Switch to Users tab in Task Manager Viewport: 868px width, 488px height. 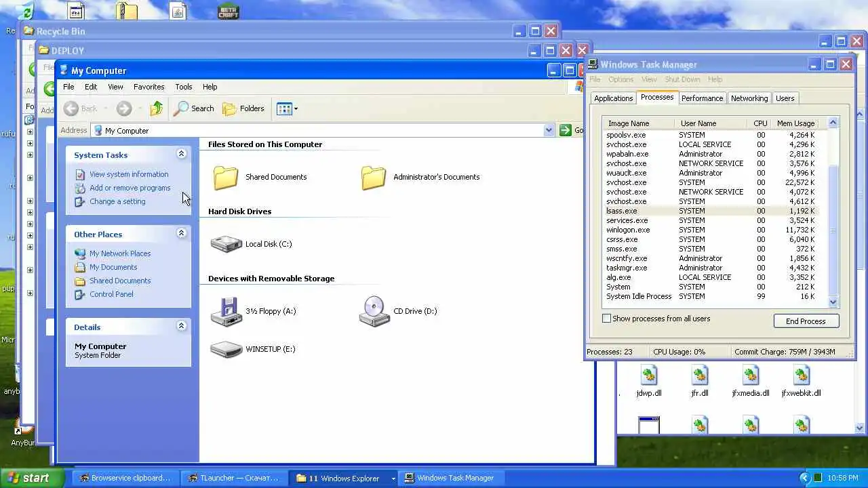785,98
